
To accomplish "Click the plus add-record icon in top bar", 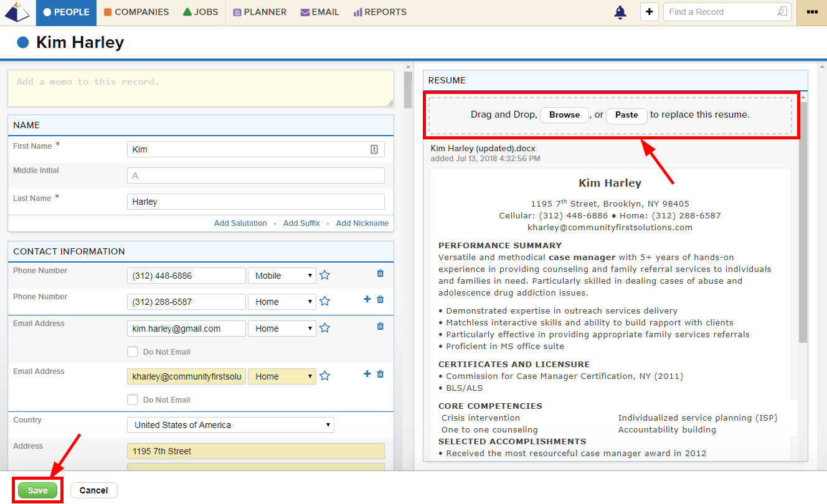I will click(650, 12).
